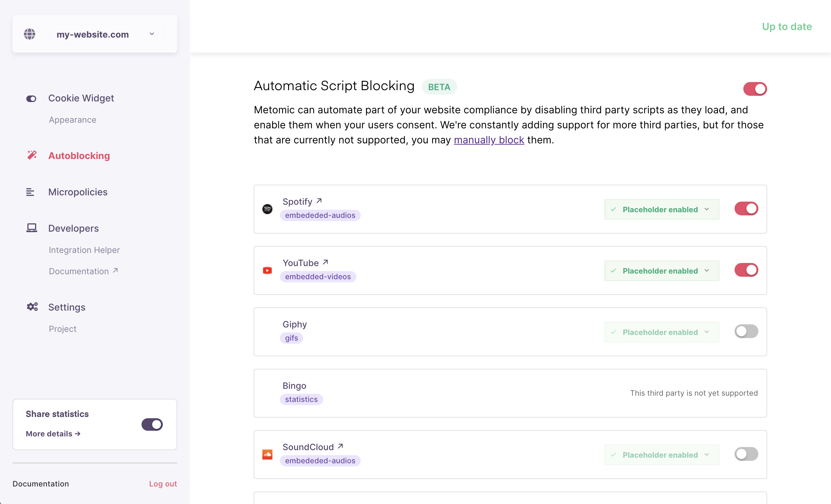Screen dimensions: 831x504
Task: Click the Autoblocking magic wand icon
Action: [32, 155]
